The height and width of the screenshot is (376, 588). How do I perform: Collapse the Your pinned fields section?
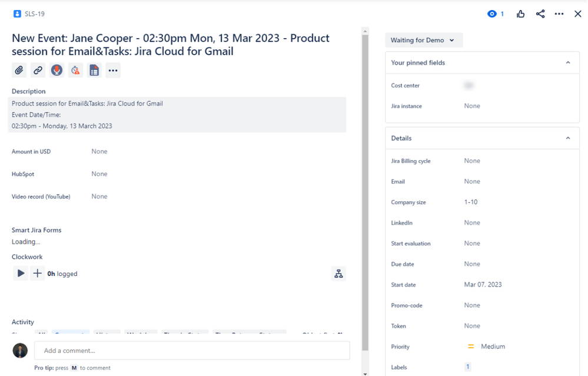pos(568,62)
